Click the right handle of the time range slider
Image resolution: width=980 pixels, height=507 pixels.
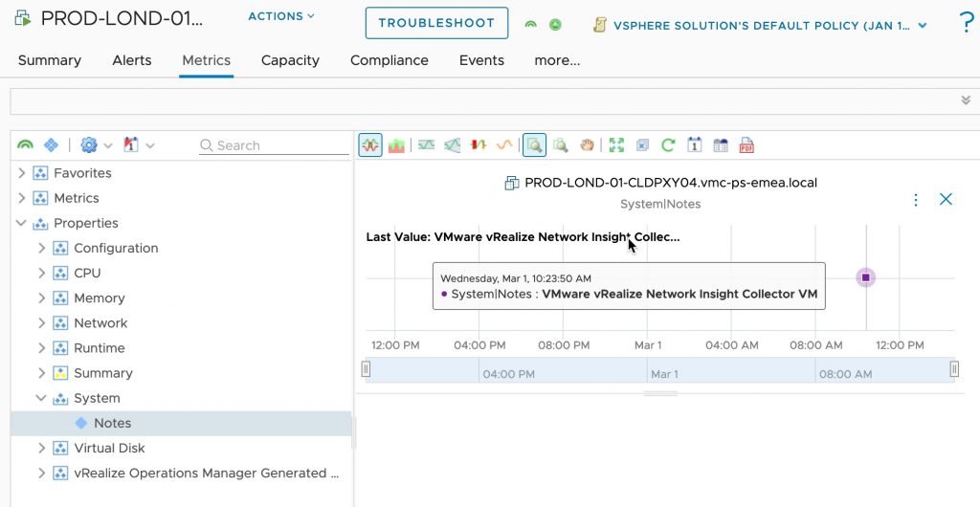pyautogui.click(x=954, y=369)
